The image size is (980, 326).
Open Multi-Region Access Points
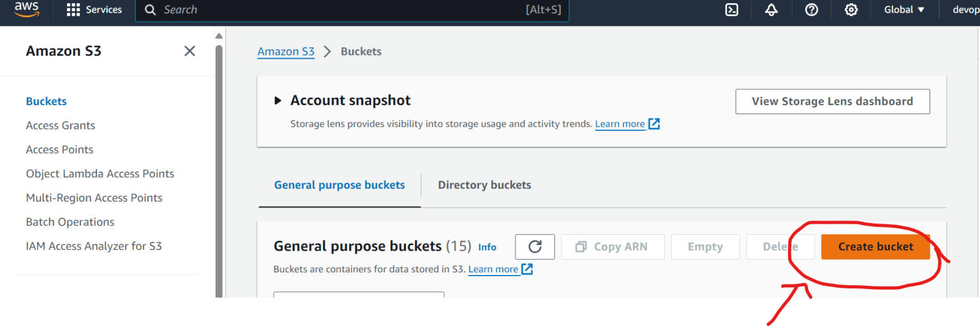click(x=94, y=198)
